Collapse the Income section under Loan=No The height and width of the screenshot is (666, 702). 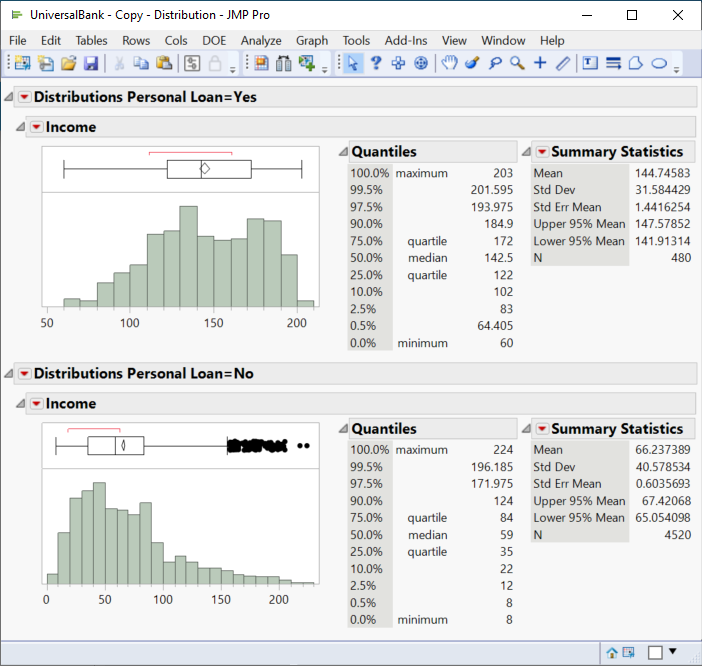(20, 404)
